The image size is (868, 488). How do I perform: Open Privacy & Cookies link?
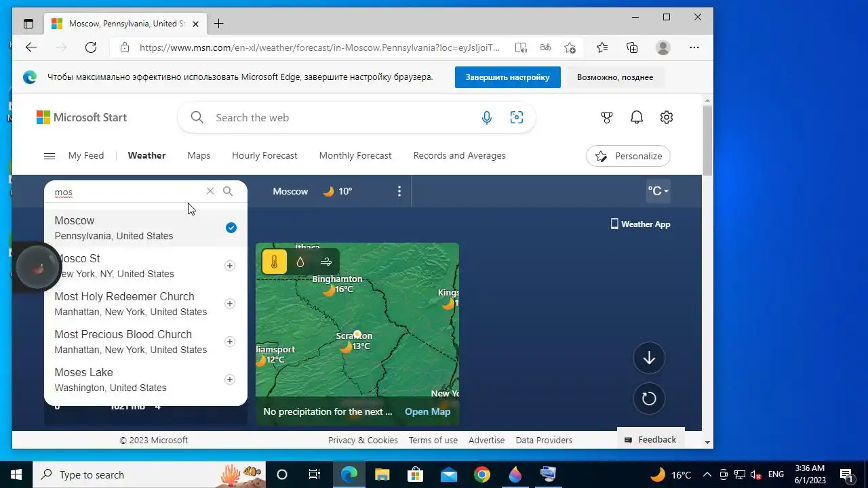(363, 440)
